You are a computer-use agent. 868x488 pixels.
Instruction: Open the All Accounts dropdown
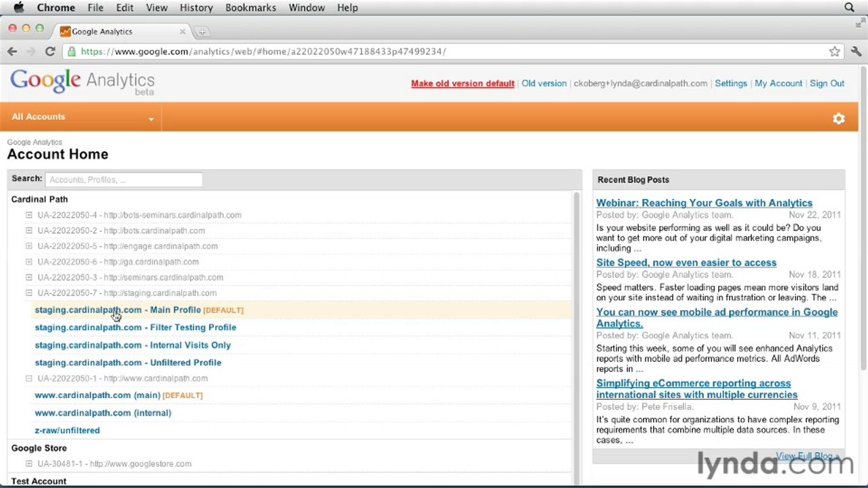(x=81, y=117)
